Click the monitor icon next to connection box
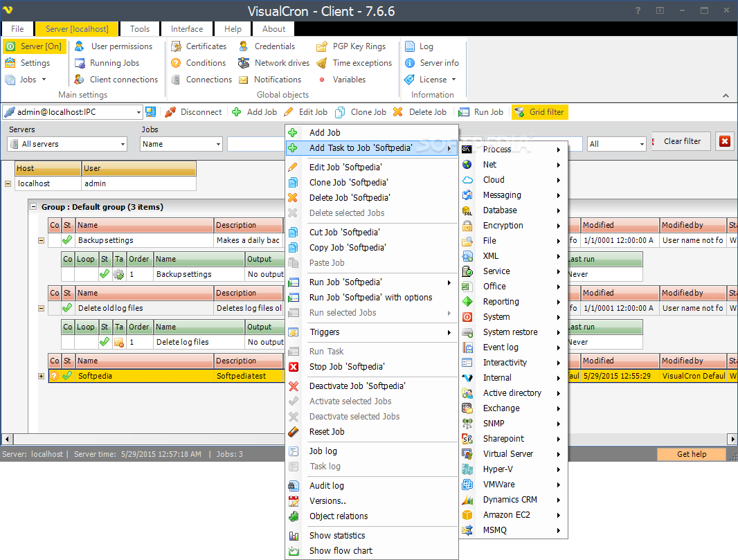738x560 pixels. pyautogui.click(x=151, y=111)
